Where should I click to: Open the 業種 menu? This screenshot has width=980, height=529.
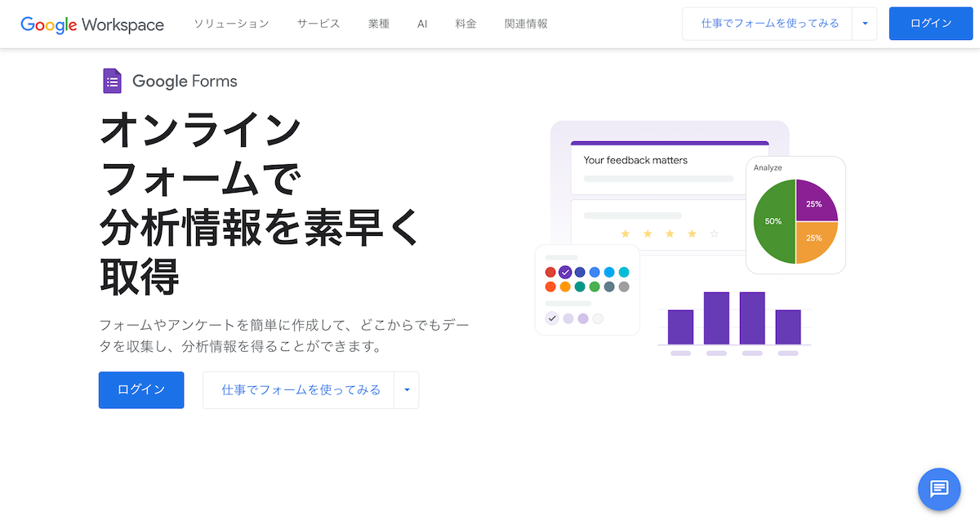point(379,24)
